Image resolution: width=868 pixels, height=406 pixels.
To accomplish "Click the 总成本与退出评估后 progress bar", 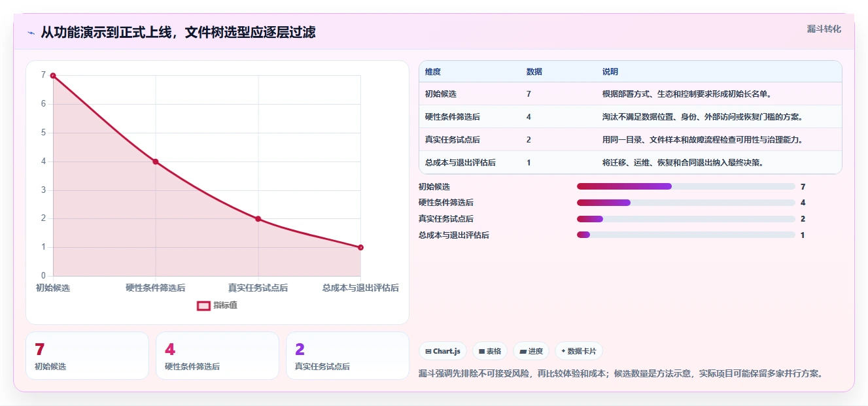I will 686,235.
